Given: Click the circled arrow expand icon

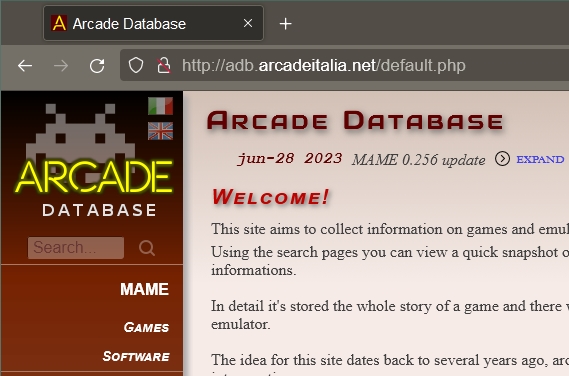Looking at the screenshot, I should [x=502, y=159].
